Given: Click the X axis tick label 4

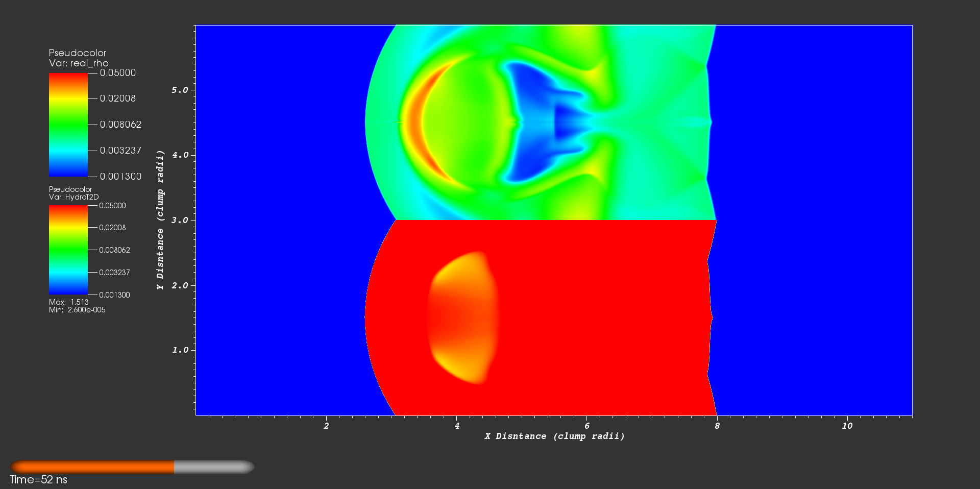Looking at the screenshot, I should pos(457,426).
